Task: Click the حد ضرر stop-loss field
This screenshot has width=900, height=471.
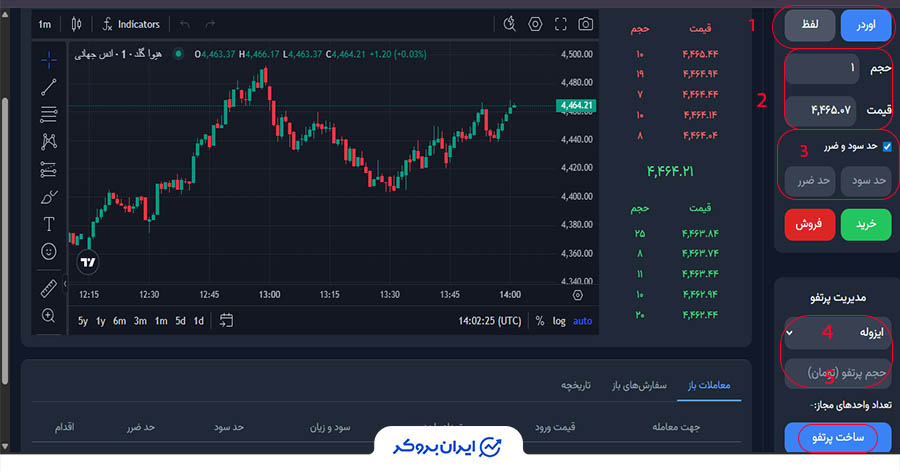Action: click(x=809, y=181)
